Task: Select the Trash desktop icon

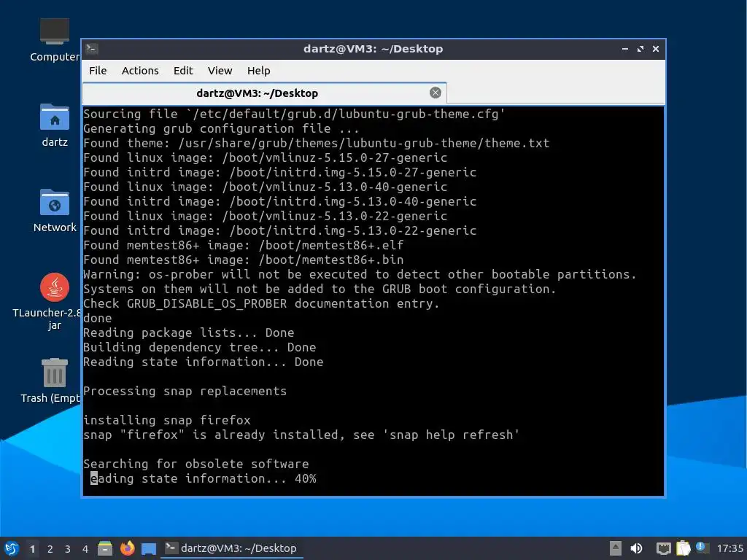Action: [54, 381]
